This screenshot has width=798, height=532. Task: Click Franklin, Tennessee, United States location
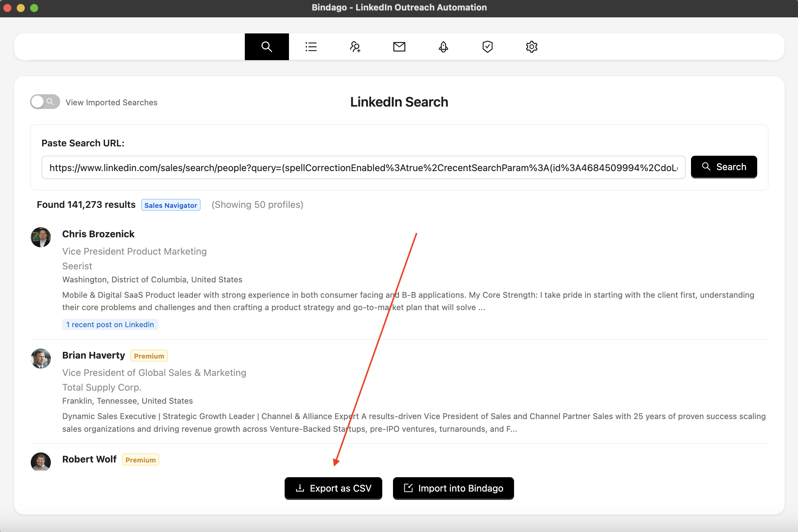tap(127, 401)
